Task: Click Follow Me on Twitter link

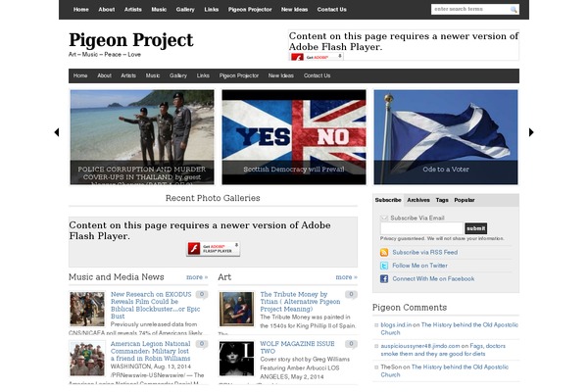Action: [x=420, y=266]
